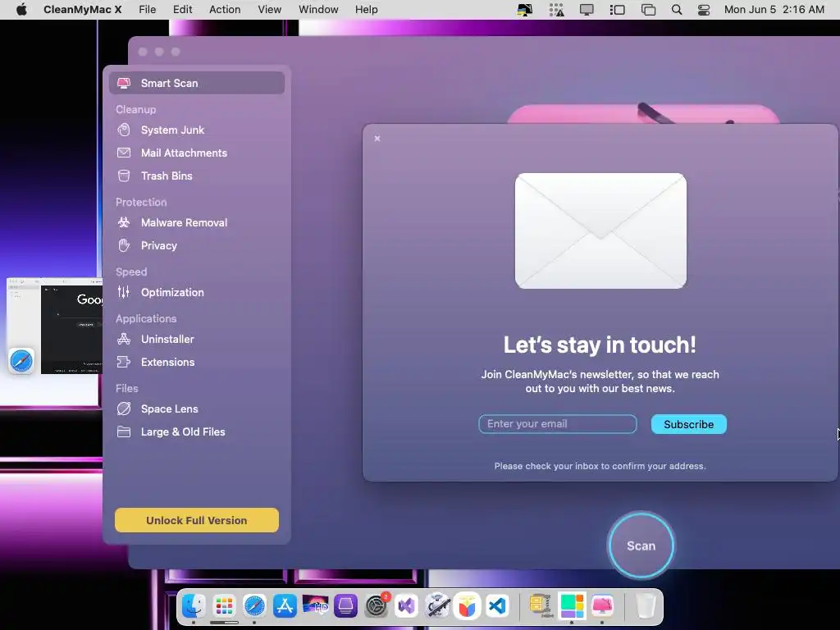This screenshot has height=630, width=840.
Task: Open Visual Studio purple icon in dock
Action: click(407, 606)
